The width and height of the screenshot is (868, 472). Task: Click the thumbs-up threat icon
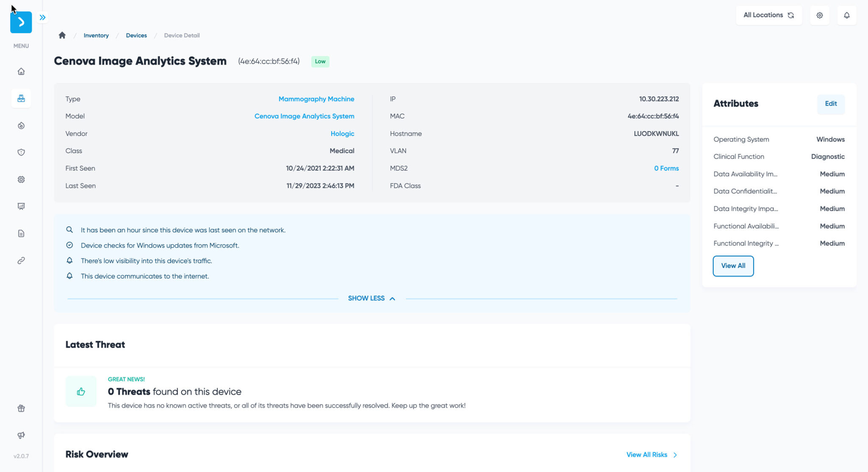(81, 391)
